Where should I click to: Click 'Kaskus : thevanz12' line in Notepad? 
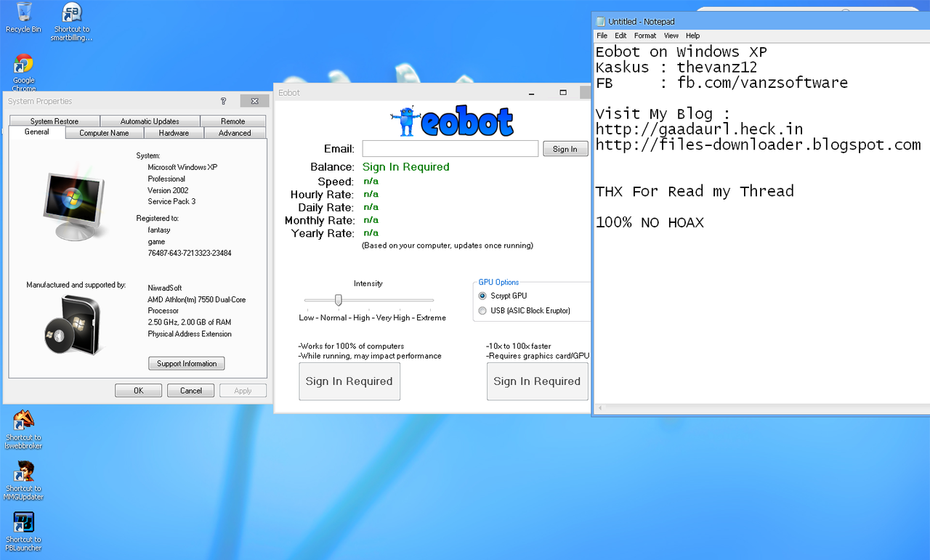tap(676, 68)
